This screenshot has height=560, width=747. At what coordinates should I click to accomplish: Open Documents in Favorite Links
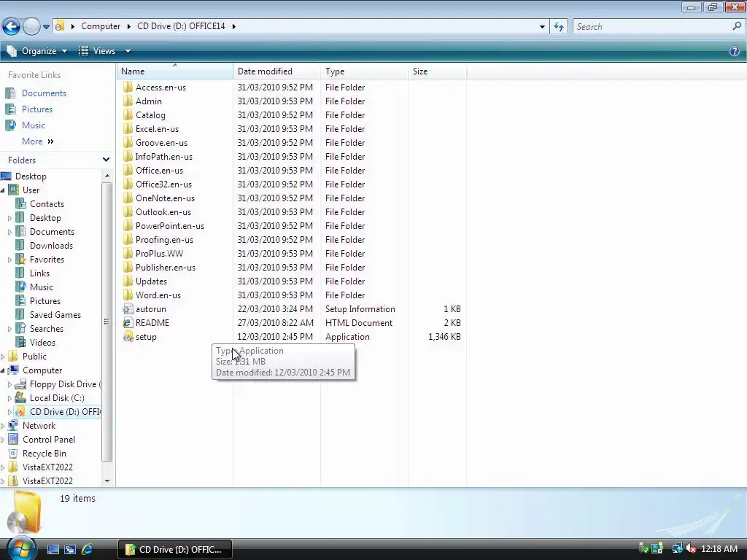(x=44, y=93)
